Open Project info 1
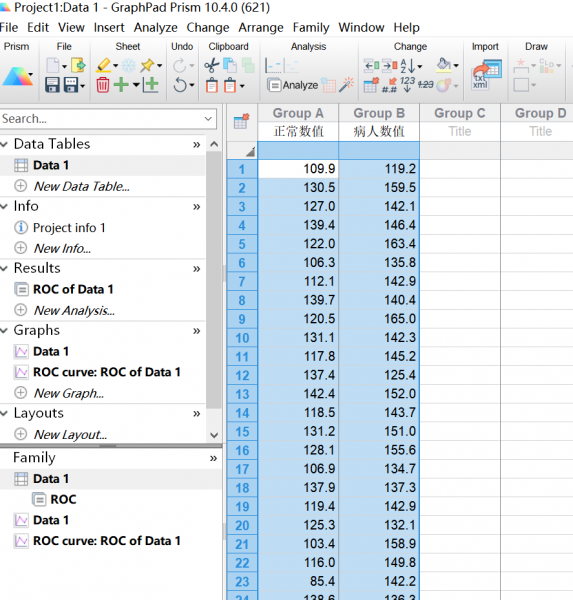This screenshot has width=573, height=600. click(x=69, y=228)
